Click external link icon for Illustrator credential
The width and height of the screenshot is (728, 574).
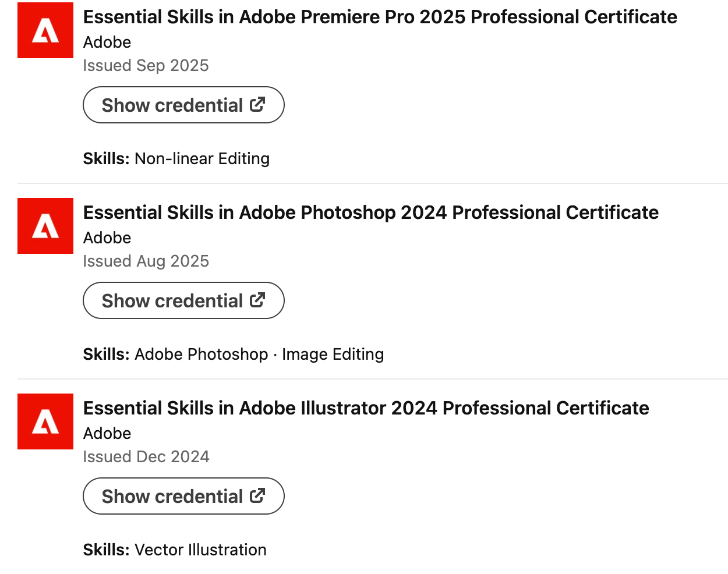tap(257, 496)
